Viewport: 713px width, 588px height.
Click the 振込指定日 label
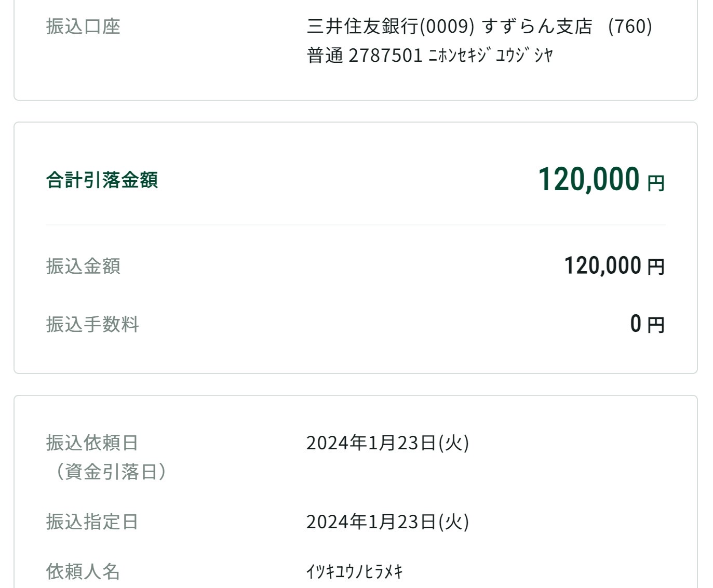(92, 522)
